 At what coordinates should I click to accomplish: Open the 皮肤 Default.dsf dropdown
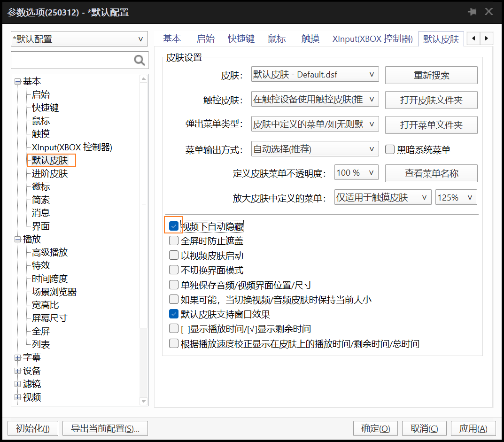(x=315, y=75)
